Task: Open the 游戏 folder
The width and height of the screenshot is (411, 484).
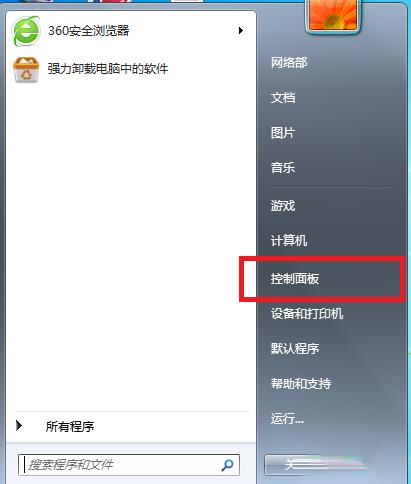Action: 283,206
